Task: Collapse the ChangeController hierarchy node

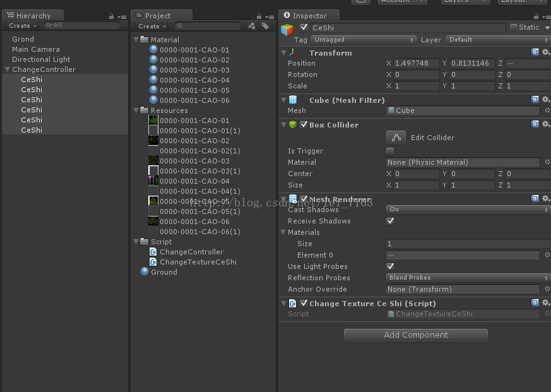Action: [x=7, y=69]
